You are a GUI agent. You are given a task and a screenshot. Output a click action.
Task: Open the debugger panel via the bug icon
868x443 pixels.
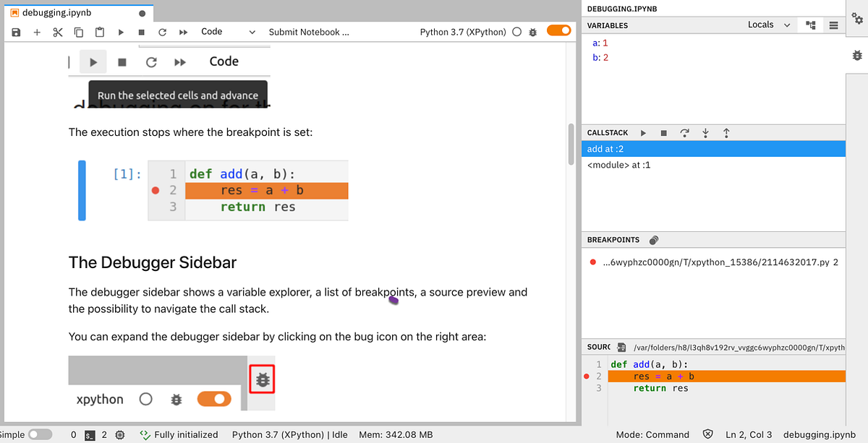point(856,54)
